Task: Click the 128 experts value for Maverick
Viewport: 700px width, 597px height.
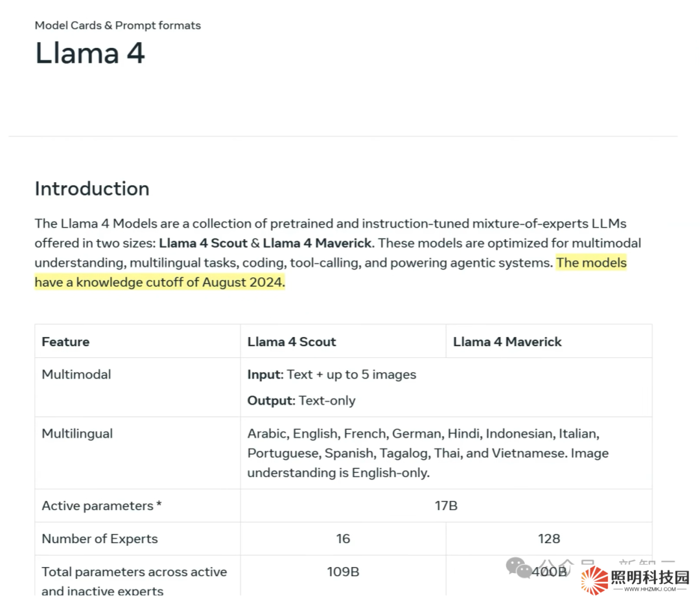Action: point(549,539)
